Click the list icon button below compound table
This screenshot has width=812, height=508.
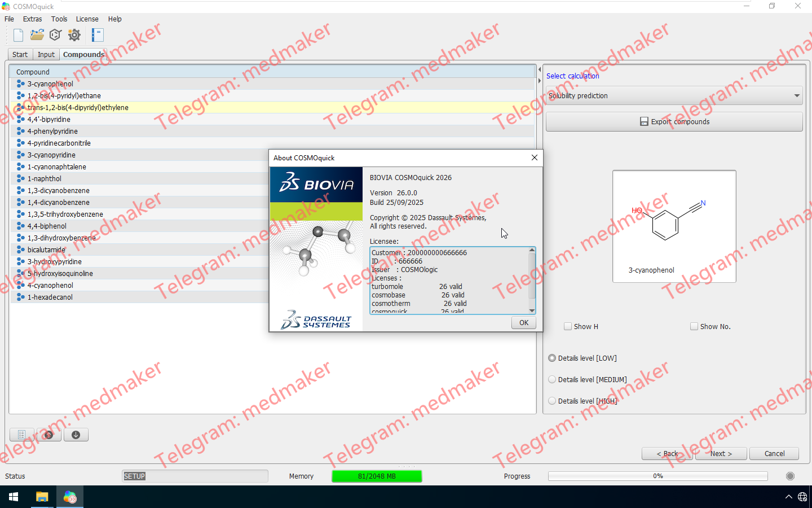(21, 435)
